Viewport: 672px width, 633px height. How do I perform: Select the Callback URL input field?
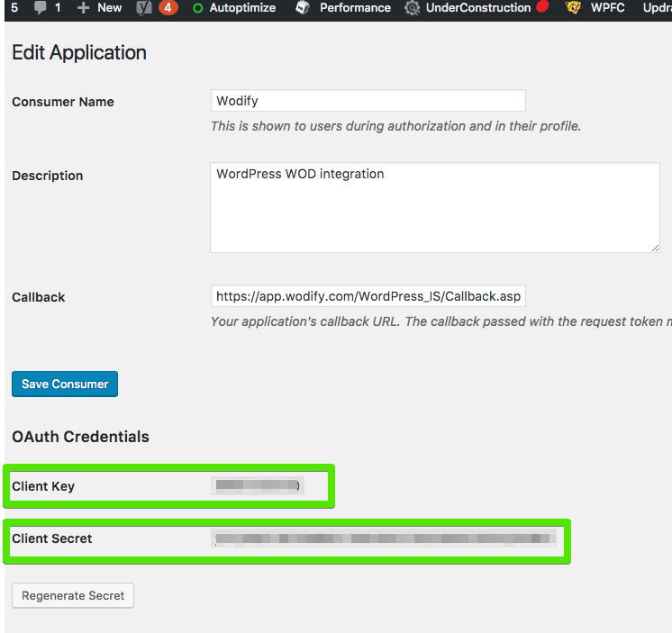368,296
